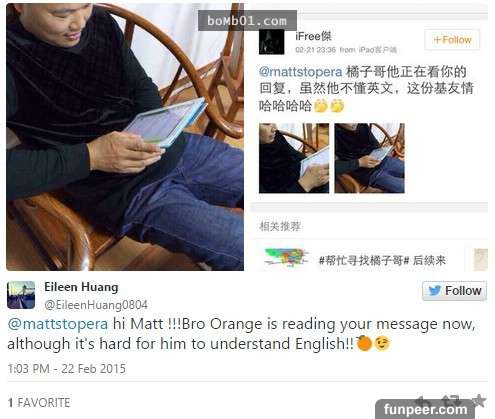The height and width of the screenshot is (419, 495).
Task: Click the Twitter bird icon on the Follow button
Action: tap(434, 291)
